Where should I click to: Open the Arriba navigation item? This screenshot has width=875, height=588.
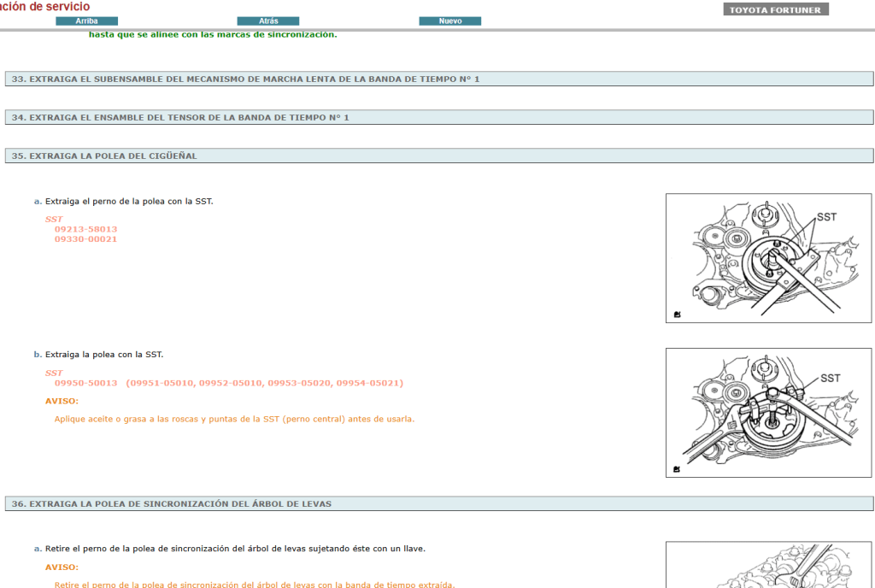pos(86,20)
